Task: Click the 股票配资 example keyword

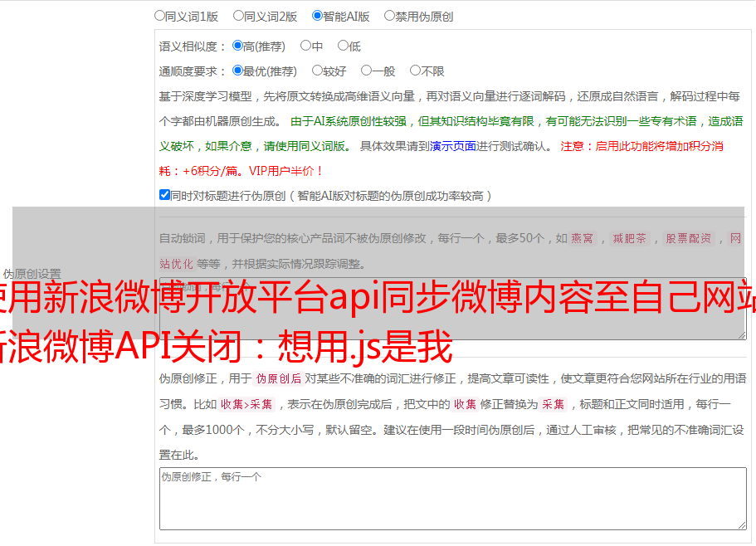Action: 688,238
